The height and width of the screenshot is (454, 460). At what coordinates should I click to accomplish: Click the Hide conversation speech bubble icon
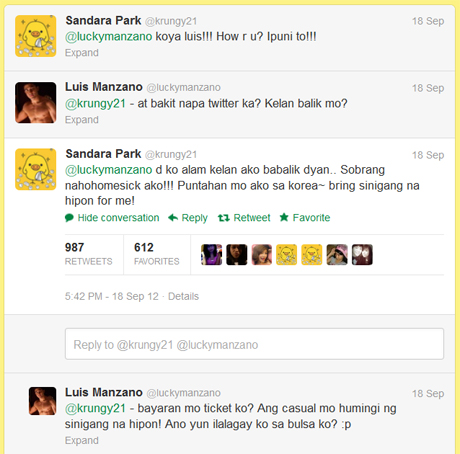coord(69,218)
